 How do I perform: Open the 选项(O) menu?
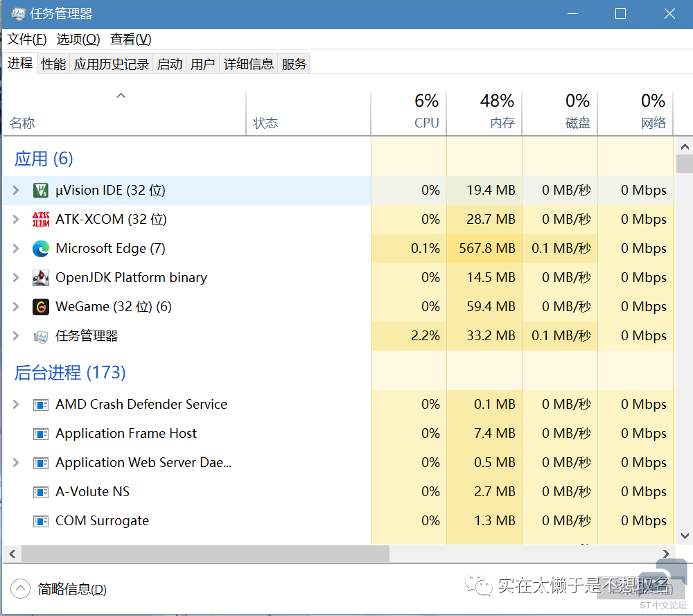pyautogui.click(x=78, y=39)
